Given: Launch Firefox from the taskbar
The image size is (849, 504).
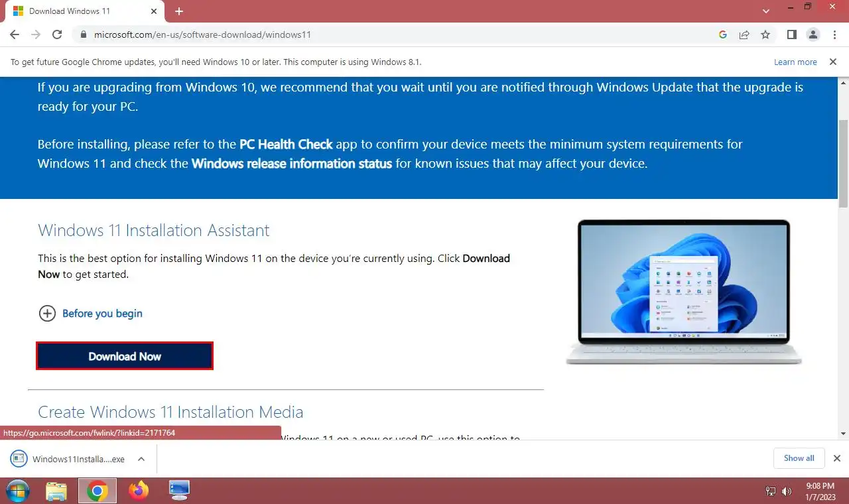Looking at the screenshot, I should (x=139, y=491).
